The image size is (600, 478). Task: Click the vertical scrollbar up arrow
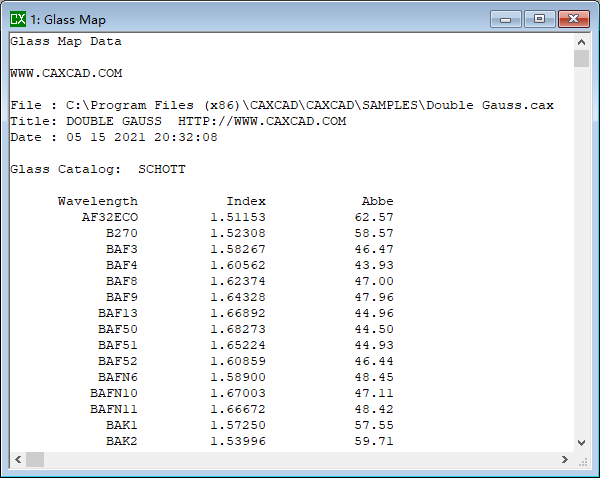coord(581,42)
